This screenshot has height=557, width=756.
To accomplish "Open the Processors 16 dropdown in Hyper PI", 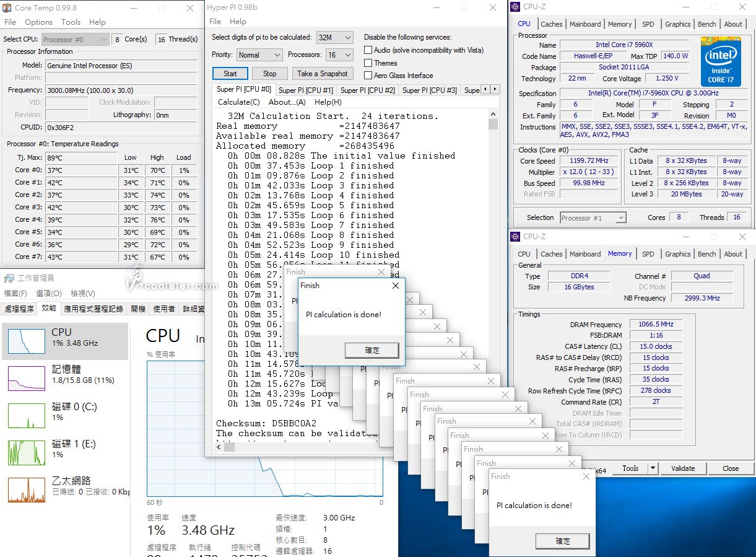I will click(x=339, y=55).
